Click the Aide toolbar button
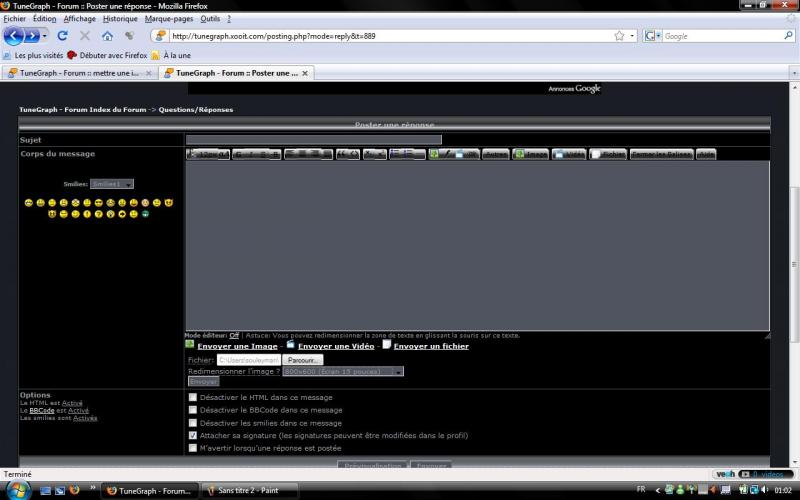 [x=706, y=154]
